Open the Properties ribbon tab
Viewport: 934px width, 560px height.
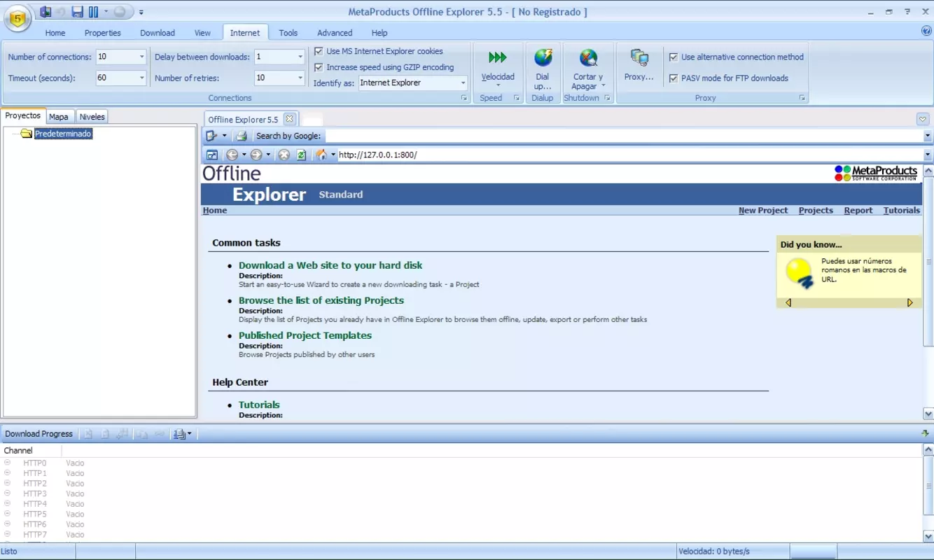103,33
